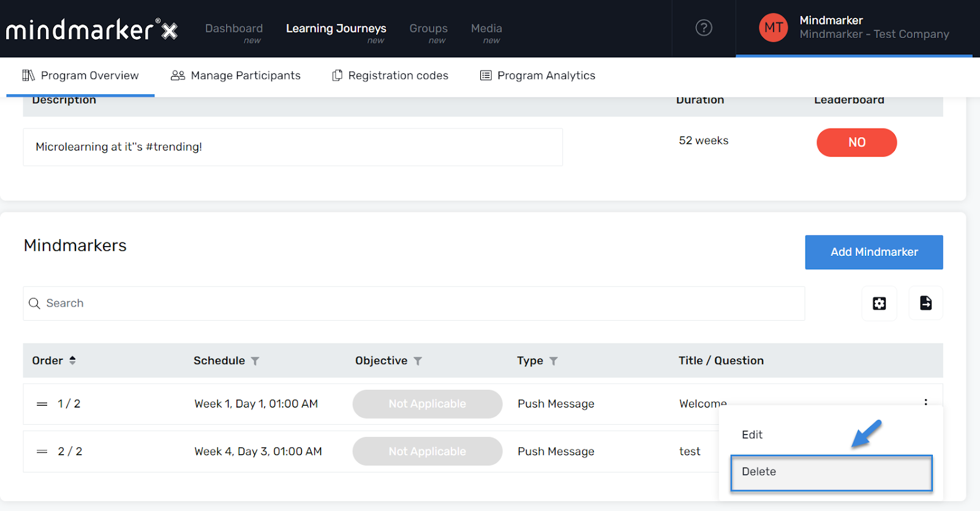Click Not Applicable badge in row 2 / 2
Screen dimensions: 980x511
point(428,451)
